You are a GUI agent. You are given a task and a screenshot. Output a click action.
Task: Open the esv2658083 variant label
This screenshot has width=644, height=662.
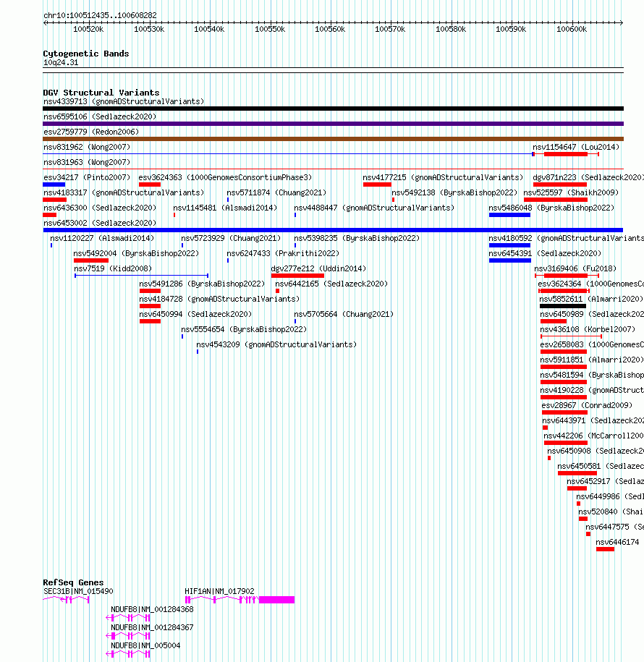coord(592,344)
